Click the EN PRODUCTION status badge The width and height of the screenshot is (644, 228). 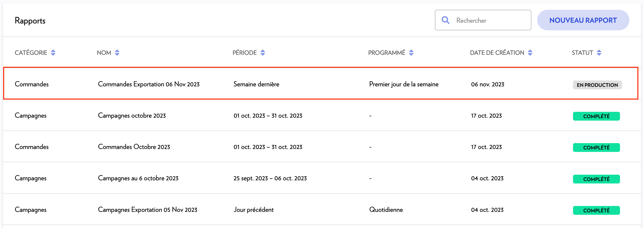(597, 85)
